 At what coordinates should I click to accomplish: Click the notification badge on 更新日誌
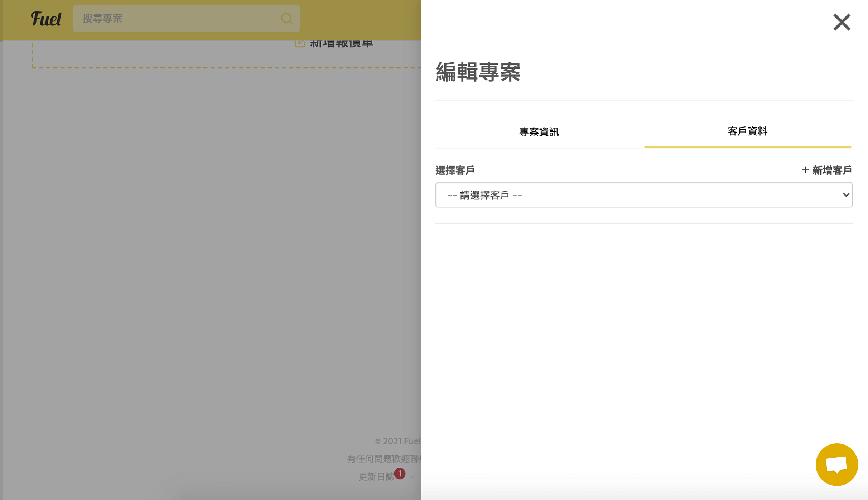coord(400,473)
